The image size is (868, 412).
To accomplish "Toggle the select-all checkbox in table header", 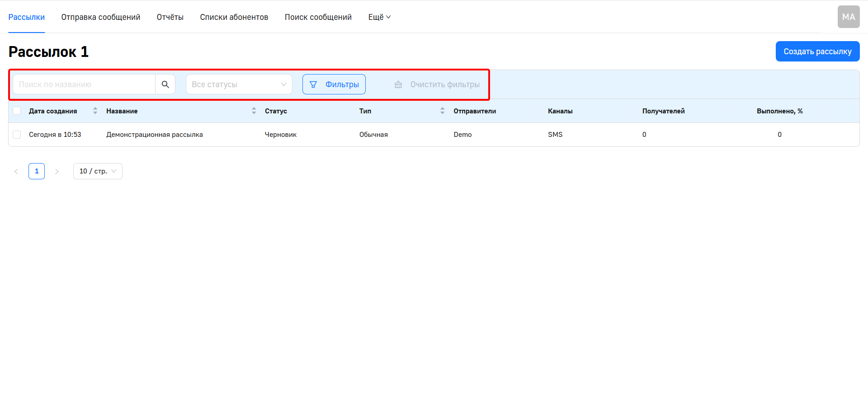I will [x=17, y=111].
